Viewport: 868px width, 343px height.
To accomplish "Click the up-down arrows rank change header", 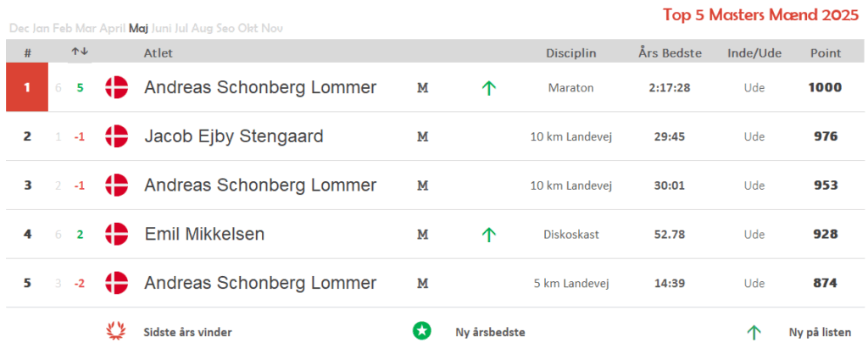I will [x=80, y=52].
